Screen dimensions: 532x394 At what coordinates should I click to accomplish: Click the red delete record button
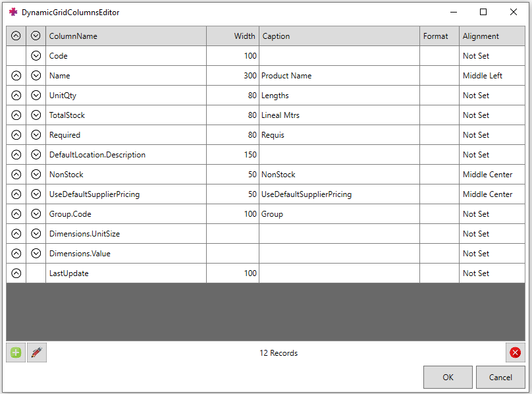coord(515,352)
